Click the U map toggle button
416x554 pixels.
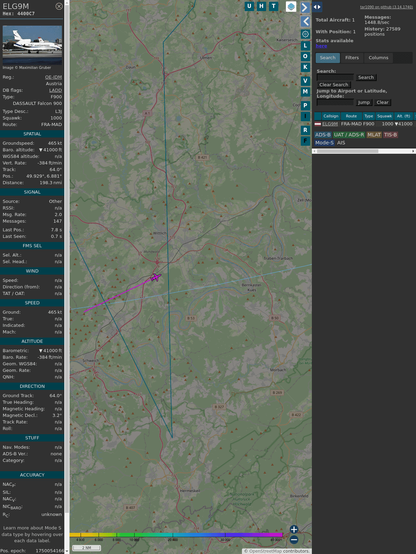tap(249, 6)
